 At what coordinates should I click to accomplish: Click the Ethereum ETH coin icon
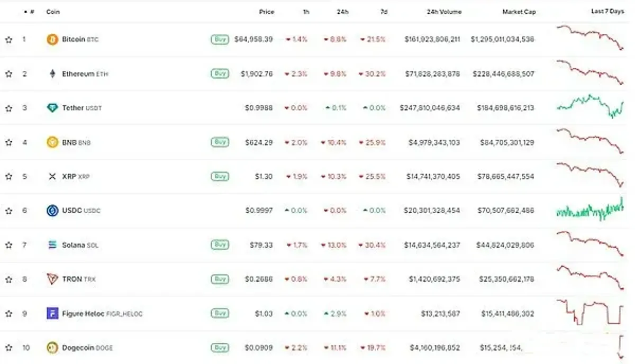click(x=52, y=73)
